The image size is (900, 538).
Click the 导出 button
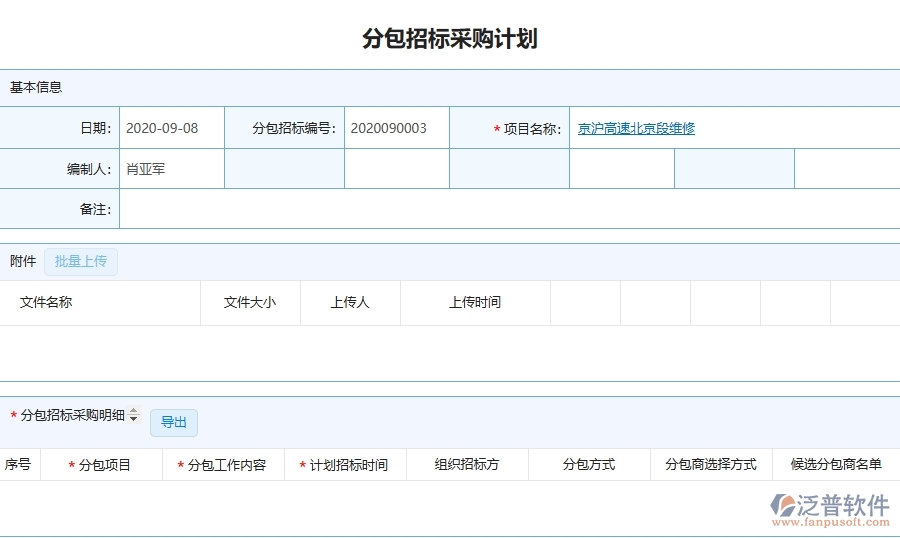point(174,423)
